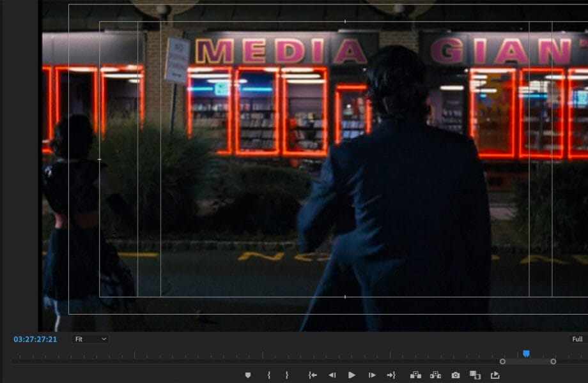Click the right zoom scroll bar handle
The height and width of the screenshot is (383, 588).
pos(553,362)
